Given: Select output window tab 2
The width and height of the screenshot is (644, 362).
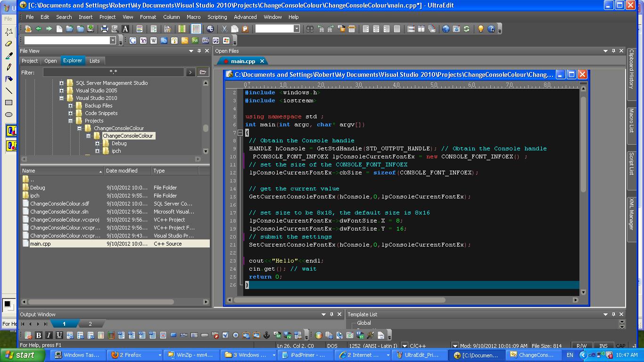Looking at the screenshot, I should 90,324.
